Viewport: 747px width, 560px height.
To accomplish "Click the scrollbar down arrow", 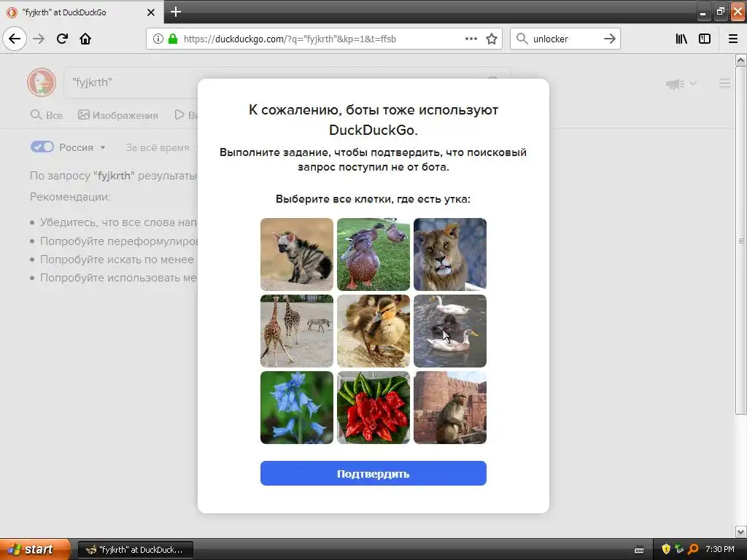I will (x=741, y=532).
